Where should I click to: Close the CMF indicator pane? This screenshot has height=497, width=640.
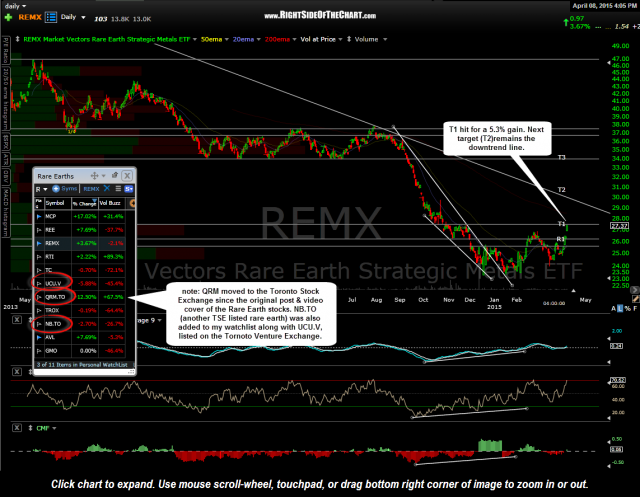tap(17, 428)
